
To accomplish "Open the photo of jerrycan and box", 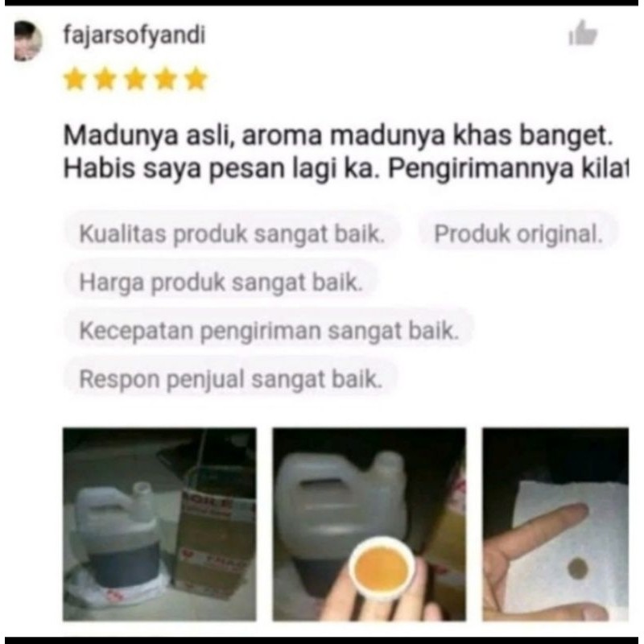I will (x=159, y=524).
